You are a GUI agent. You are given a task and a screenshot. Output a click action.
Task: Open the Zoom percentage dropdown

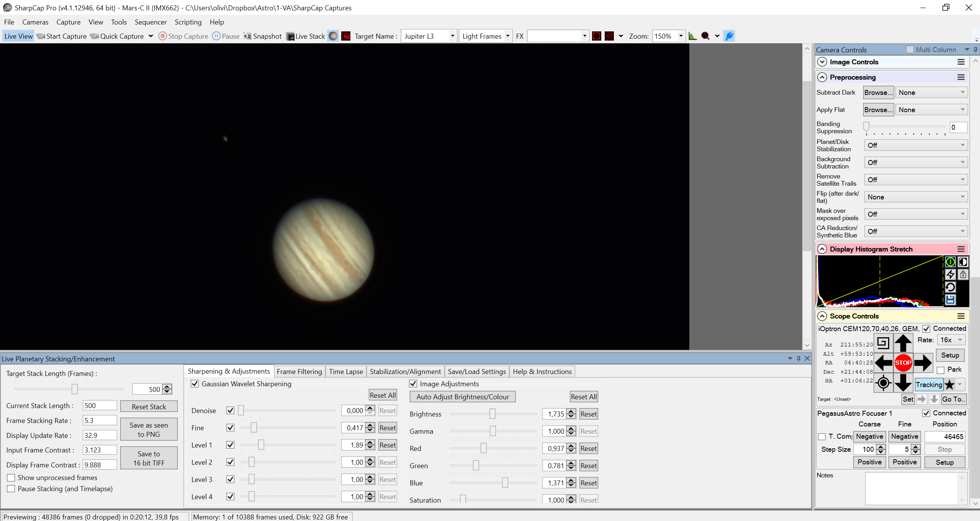(x=681, y=36)
